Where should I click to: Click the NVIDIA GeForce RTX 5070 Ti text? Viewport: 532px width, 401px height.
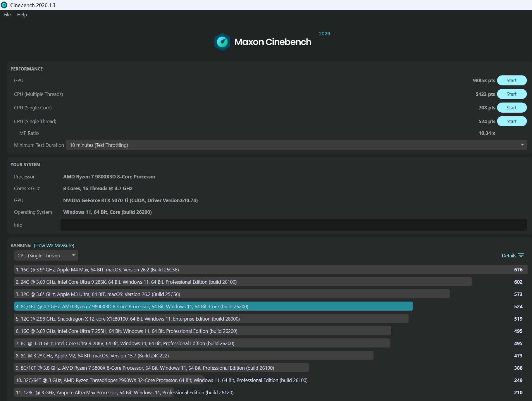pos(130,200)
